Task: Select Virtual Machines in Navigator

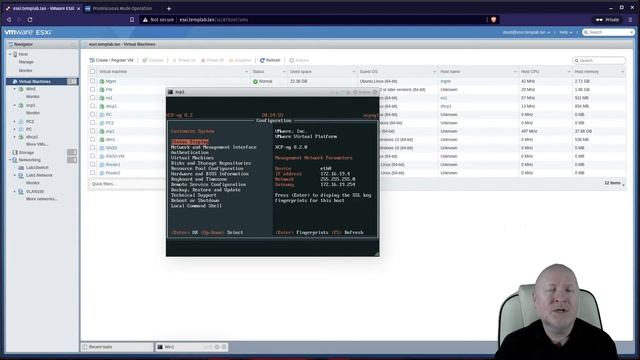Action: (42, 82)
